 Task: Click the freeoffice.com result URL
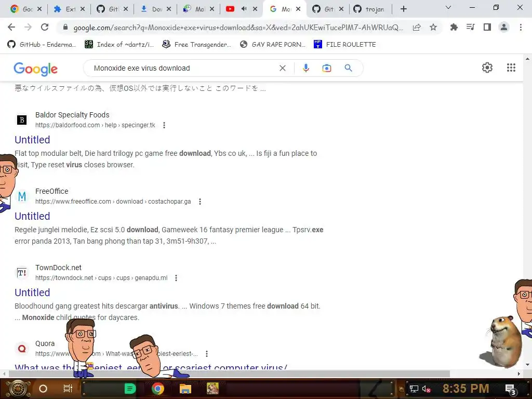click(113, 202)
